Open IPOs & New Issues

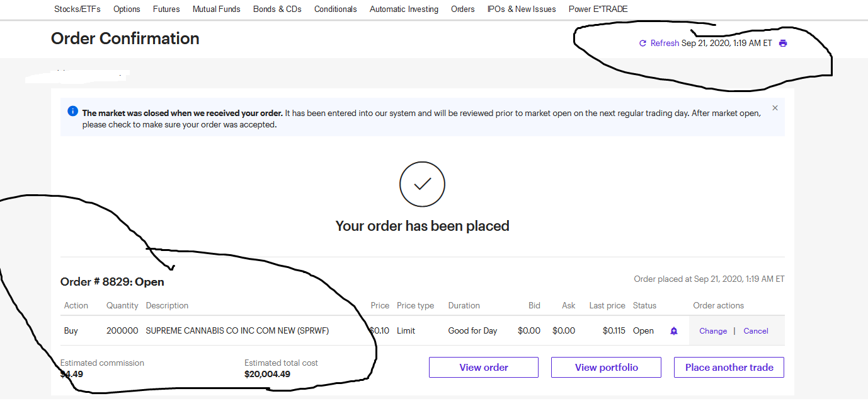522,9
